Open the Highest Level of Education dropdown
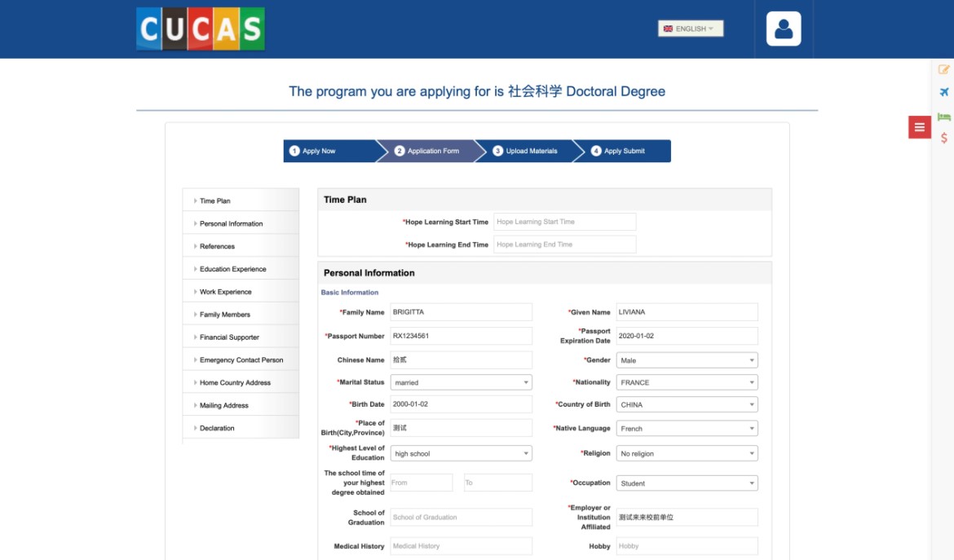This screenshot has width=954, height=560. [x=461, y=453]
